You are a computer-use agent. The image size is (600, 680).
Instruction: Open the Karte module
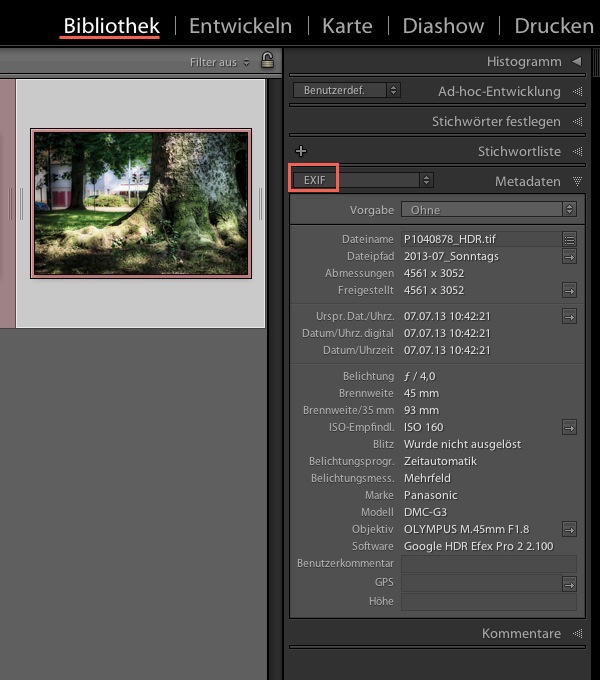point(347,25)
